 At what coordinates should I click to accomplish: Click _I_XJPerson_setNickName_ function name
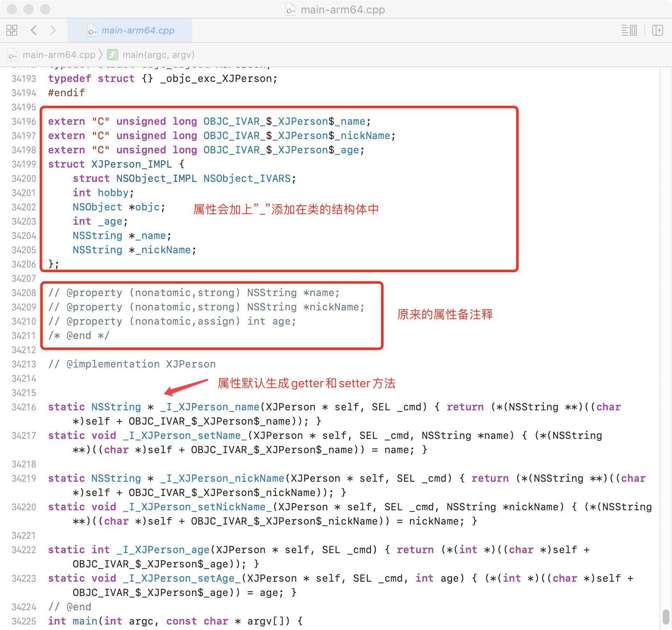(x=197, y=507)
